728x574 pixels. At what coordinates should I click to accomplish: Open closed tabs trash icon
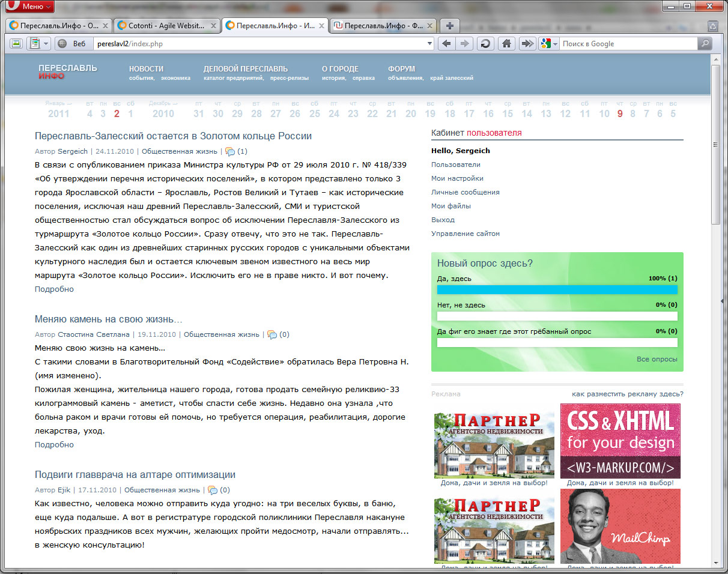tap(712, 26)
